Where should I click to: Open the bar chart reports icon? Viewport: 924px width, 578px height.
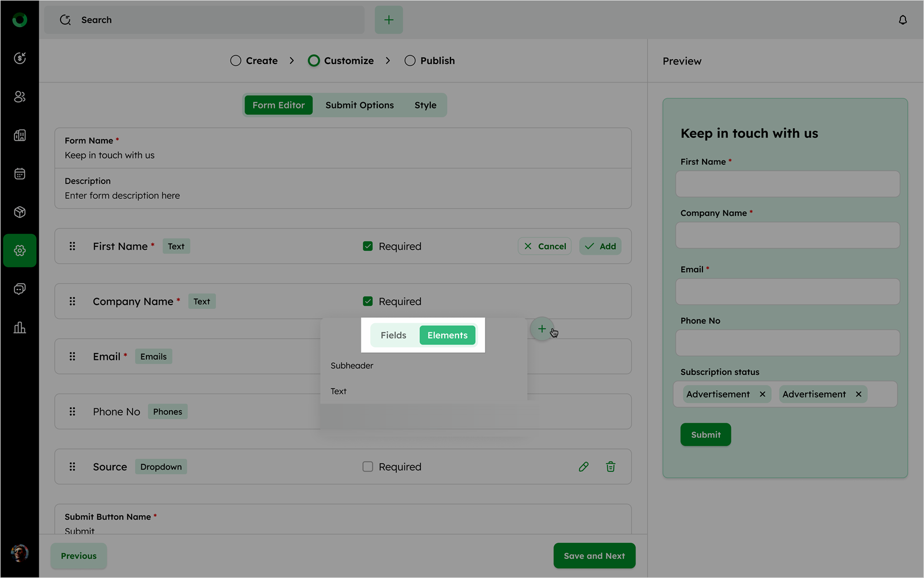[20, 328]
